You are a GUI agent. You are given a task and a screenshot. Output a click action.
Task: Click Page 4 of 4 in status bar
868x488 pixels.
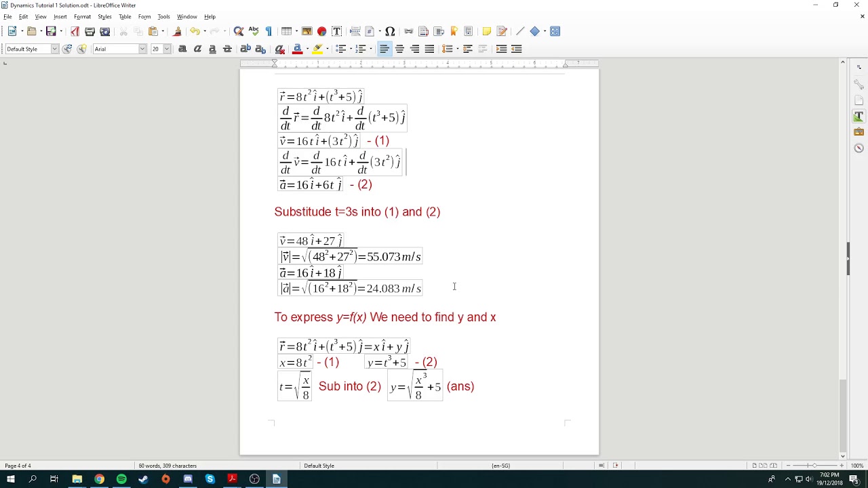(18, 466)
